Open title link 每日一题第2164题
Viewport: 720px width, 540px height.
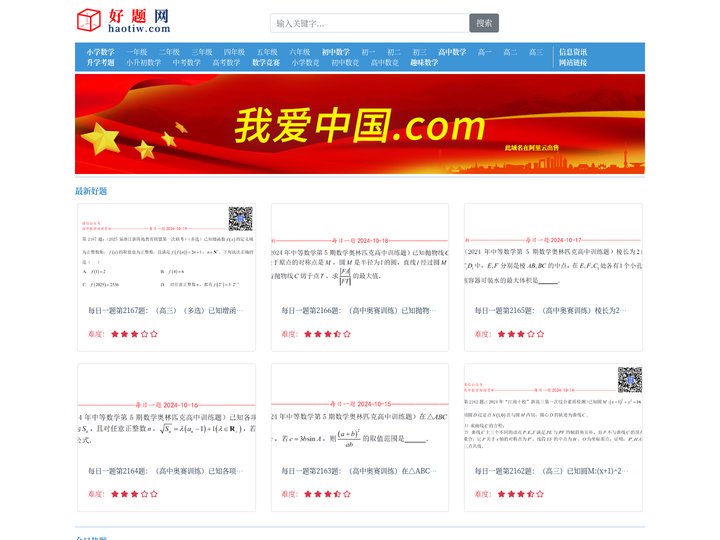point(166,471)
